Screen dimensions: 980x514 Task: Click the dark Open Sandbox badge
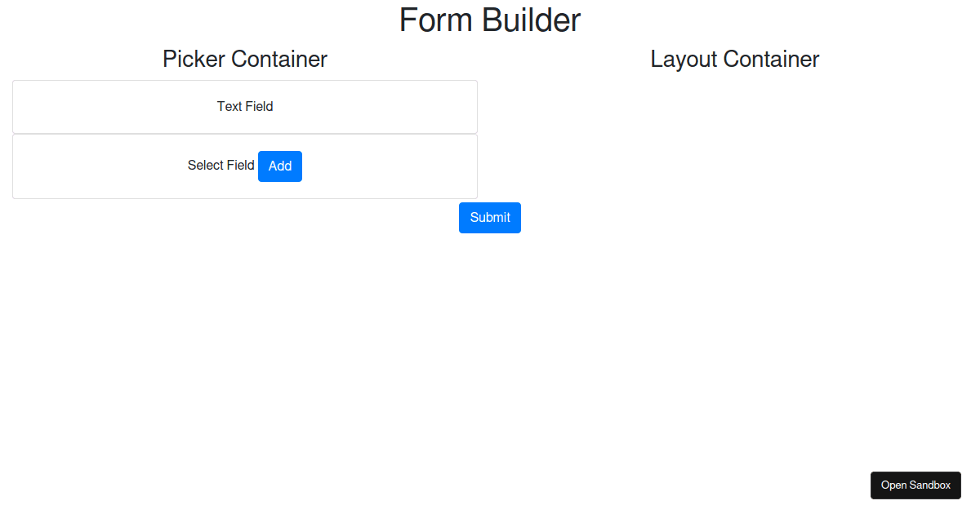pos(915,485)
